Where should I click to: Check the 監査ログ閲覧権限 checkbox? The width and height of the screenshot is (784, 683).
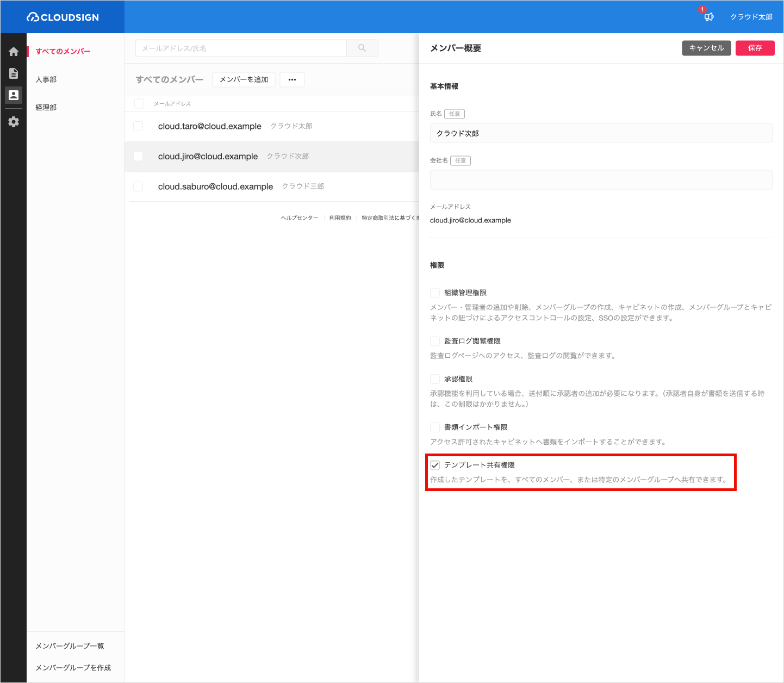(x=435, y=341)
